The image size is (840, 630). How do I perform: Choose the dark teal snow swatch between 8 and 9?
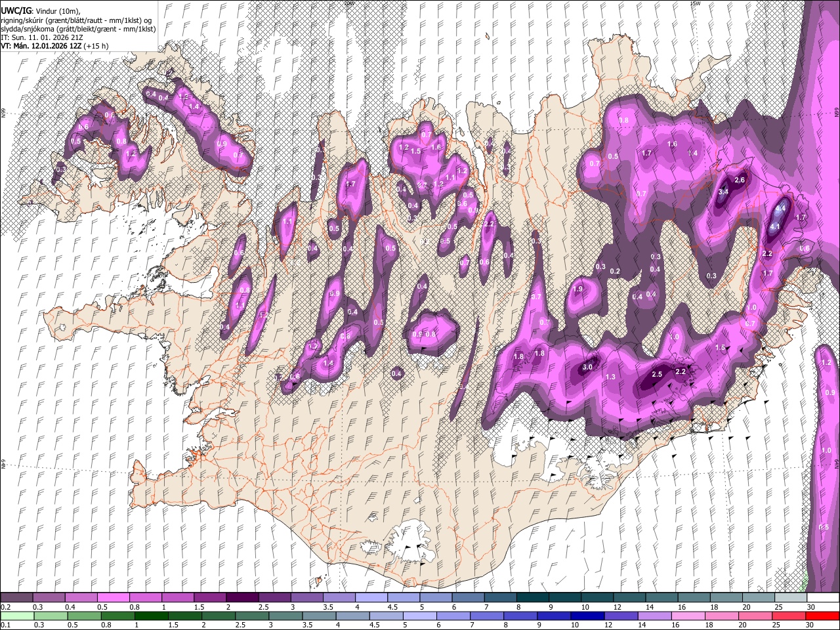(x=532, y=597)
